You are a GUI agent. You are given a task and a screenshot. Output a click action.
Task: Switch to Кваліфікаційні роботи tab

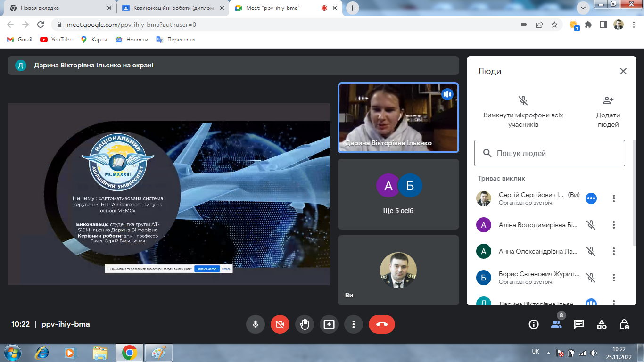point(173,8)
